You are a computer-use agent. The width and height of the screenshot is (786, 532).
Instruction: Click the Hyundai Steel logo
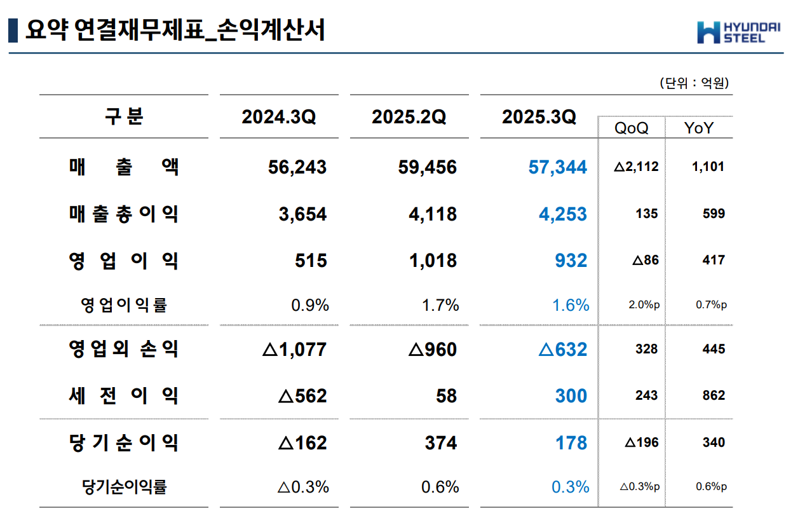point(739,32)
